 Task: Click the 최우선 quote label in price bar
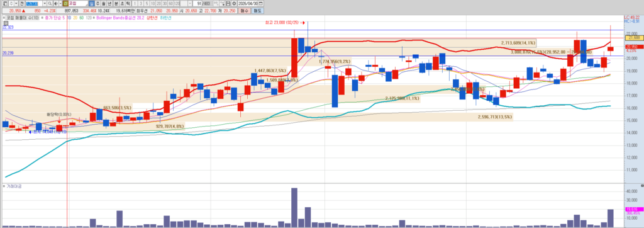pos(142,11)
